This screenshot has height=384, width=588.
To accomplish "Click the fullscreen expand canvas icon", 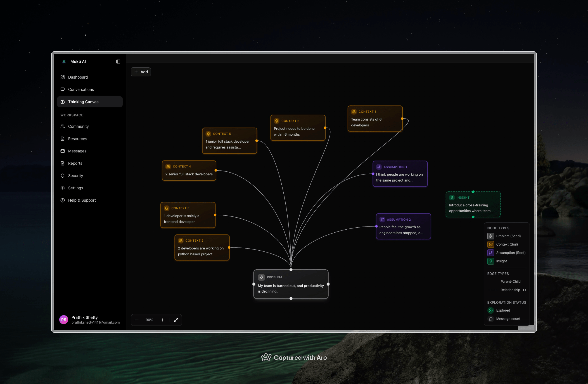I will (176, 320).
